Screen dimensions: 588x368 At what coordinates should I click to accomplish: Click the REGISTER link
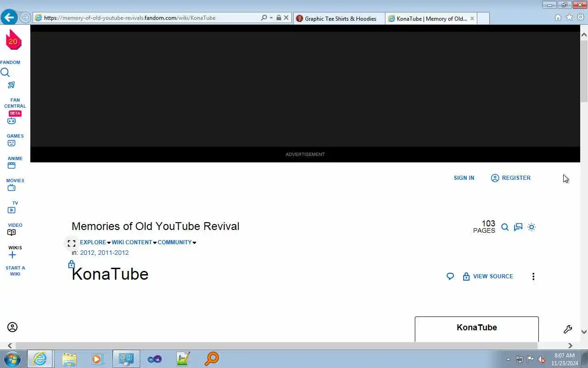(x=510, y=178)
